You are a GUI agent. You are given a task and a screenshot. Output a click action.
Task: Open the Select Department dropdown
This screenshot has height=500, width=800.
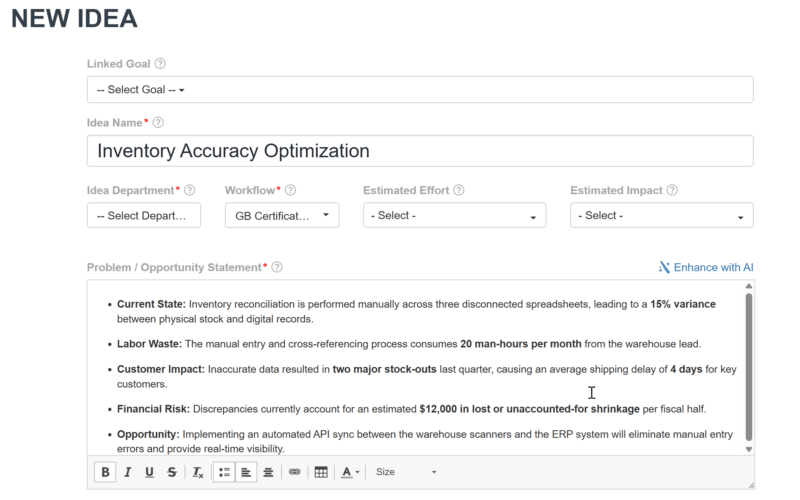point(144,215)
